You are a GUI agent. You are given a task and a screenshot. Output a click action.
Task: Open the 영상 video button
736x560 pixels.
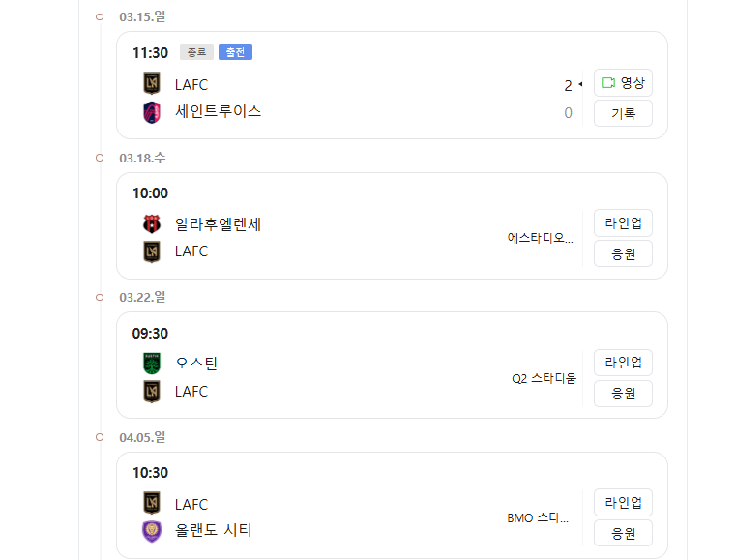[623, 83]
